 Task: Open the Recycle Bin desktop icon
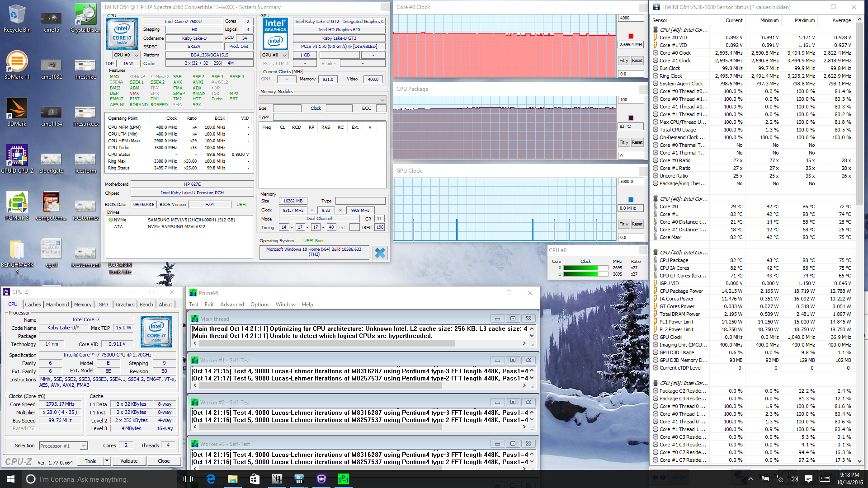tap(17, 18)
